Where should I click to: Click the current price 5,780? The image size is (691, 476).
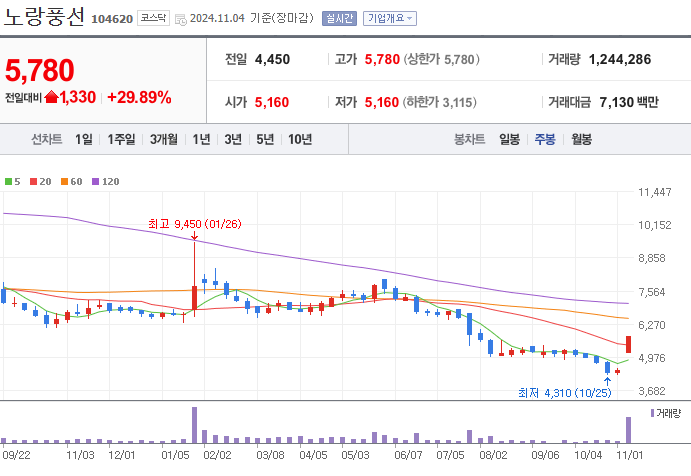click(40, 71)
